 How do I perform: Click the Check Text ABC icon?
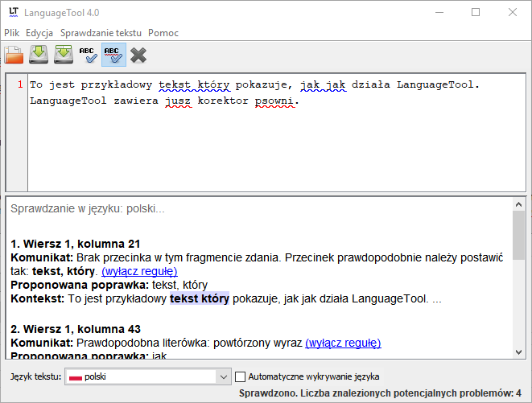click(x=89, y=55)
